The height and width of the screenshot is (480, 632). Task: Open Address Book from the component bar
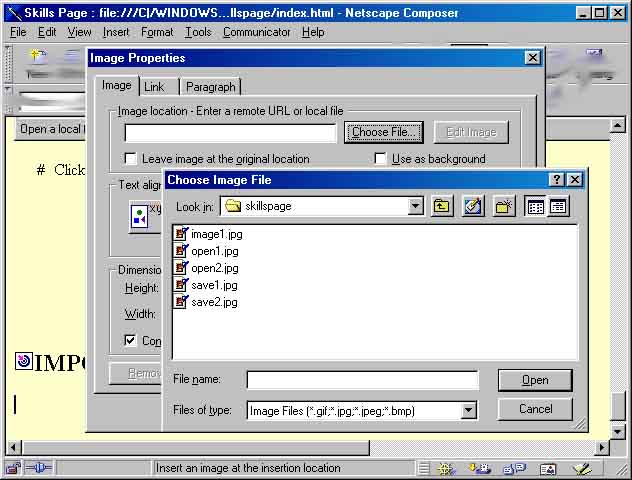point(548,469)
